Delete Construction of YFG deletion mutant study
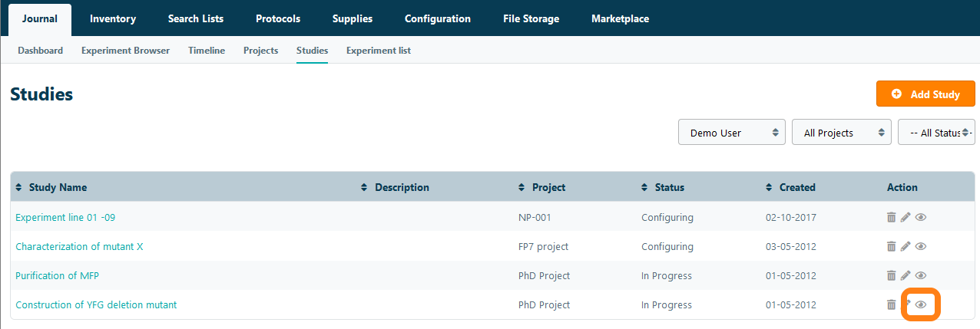980x329 pixels. pos(891,305)
